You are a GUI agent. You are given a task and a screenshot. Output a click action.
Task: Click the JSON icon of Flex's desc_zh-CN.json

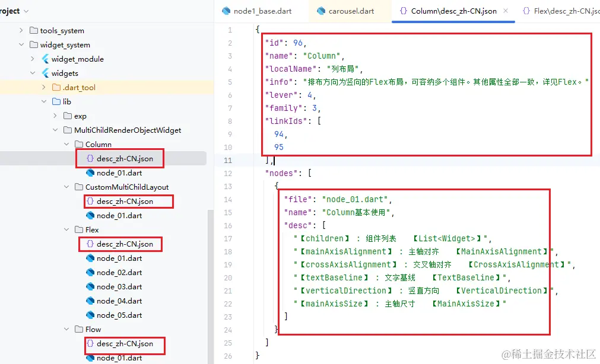pyautogui.click(x=90, y=244)
